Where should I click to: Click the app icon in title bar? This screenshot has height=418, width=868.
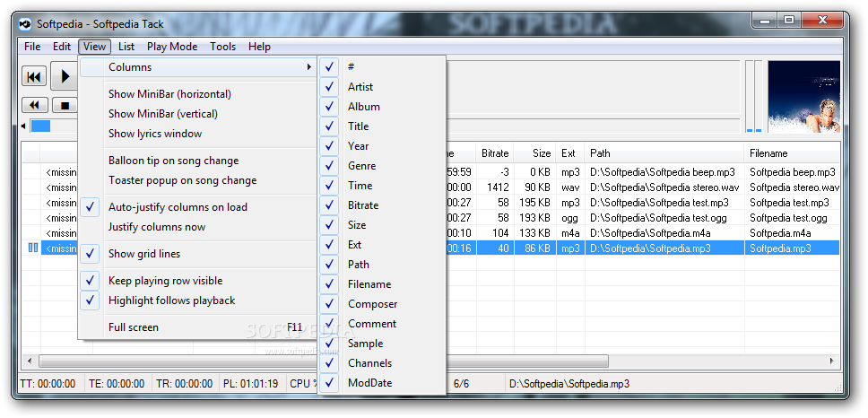[25, 24]
